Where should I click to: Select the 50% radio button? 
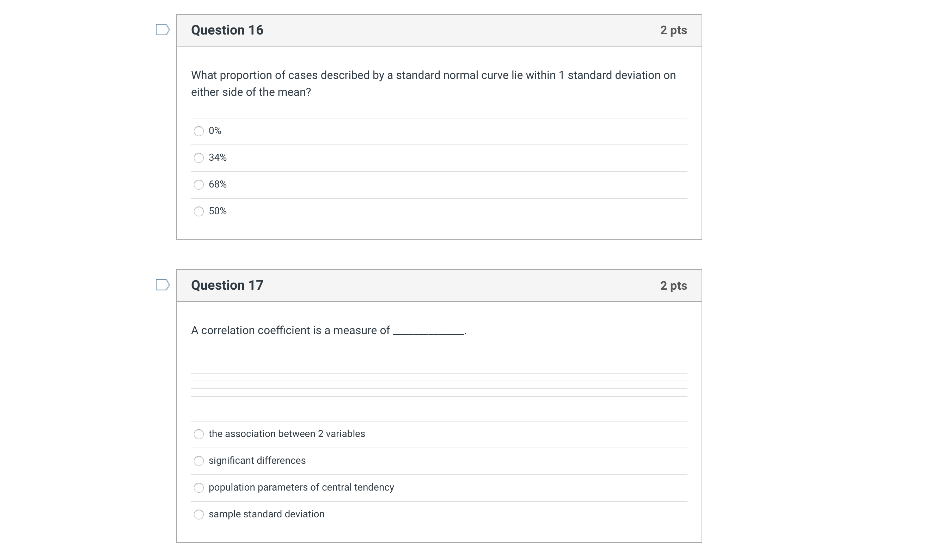tap(198, 211)
